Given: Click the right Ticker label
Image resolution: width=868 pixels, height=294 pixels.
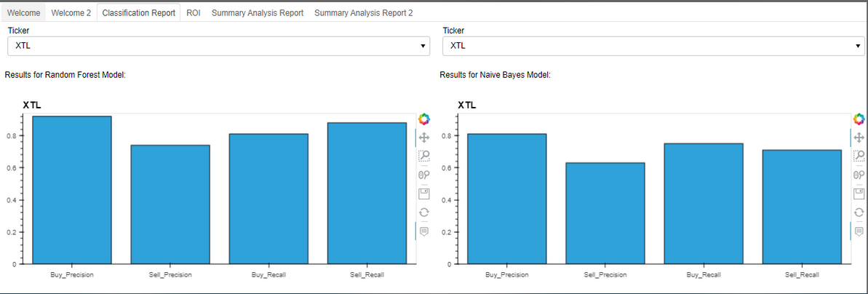Looking at the screenshot, I should (453, 31).
